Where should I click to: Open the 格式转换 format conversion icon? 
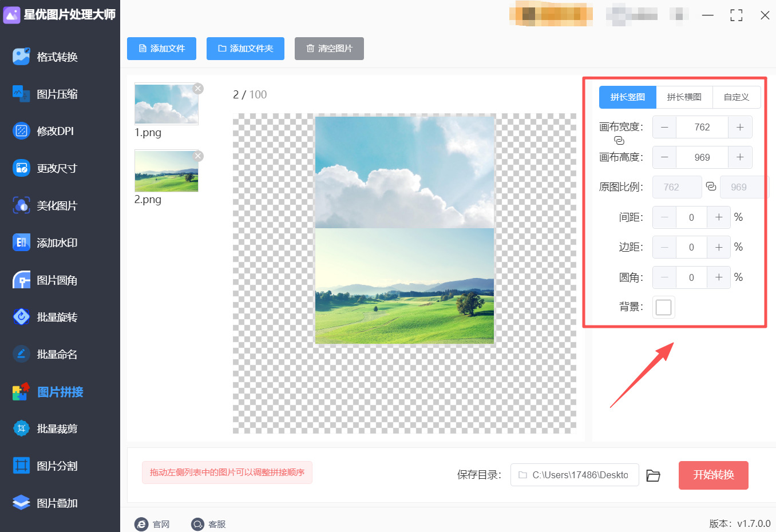click(x=21, y=57)
